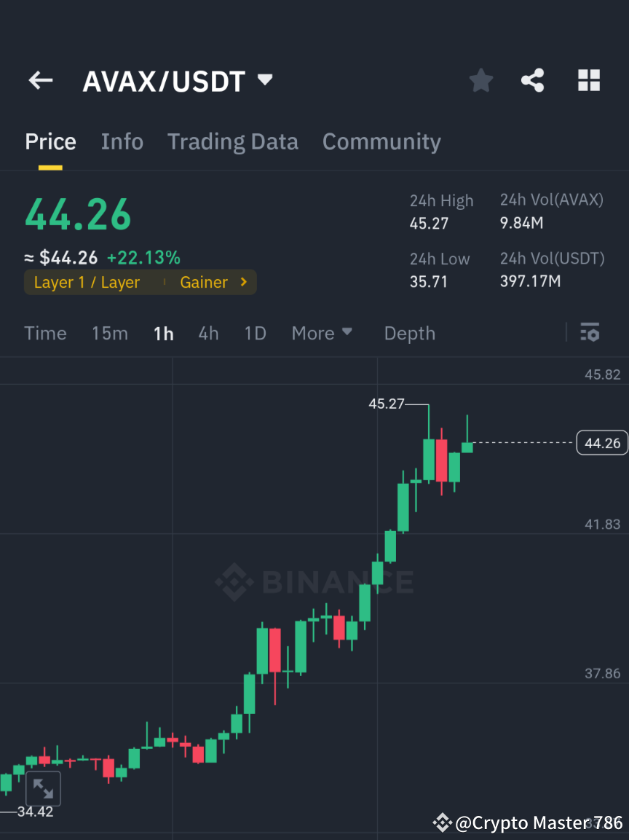Switch the chart to 15m interval
Screen dimensions: 629x840
point(109,333)
